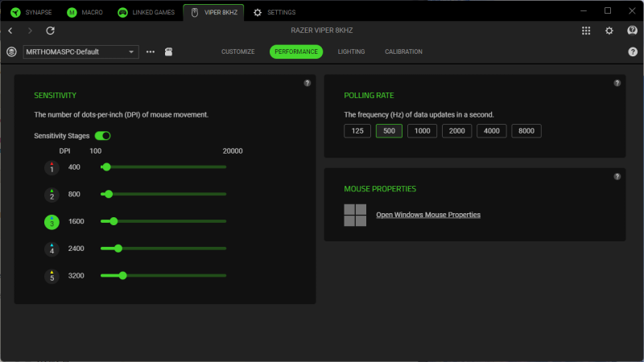Image resolution: width=644 pixels, height=362 pixels.
Task: Click the 2400 DPI value field
Action: click(x=76, y=249)
